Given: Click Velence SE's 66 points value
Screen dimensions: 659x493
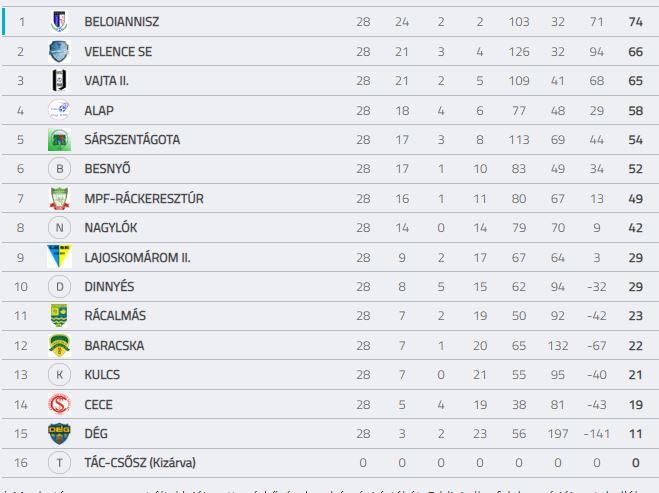Looking at the screenshot, I should [x=635, y=52].
